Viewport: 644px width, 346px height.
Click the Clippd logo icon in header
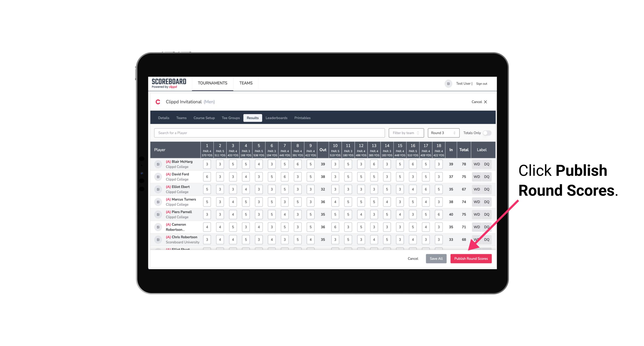[158, 102]
